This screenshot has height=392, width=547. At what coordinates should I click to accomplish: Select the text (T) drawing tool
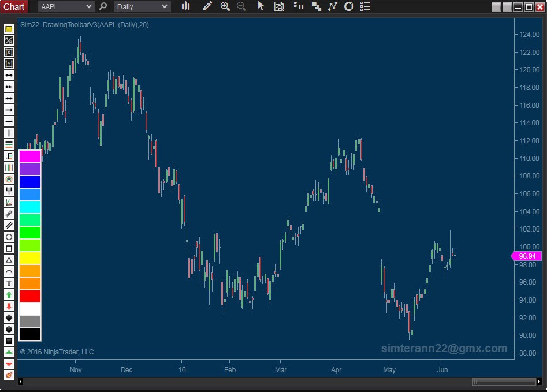(9, 283)
